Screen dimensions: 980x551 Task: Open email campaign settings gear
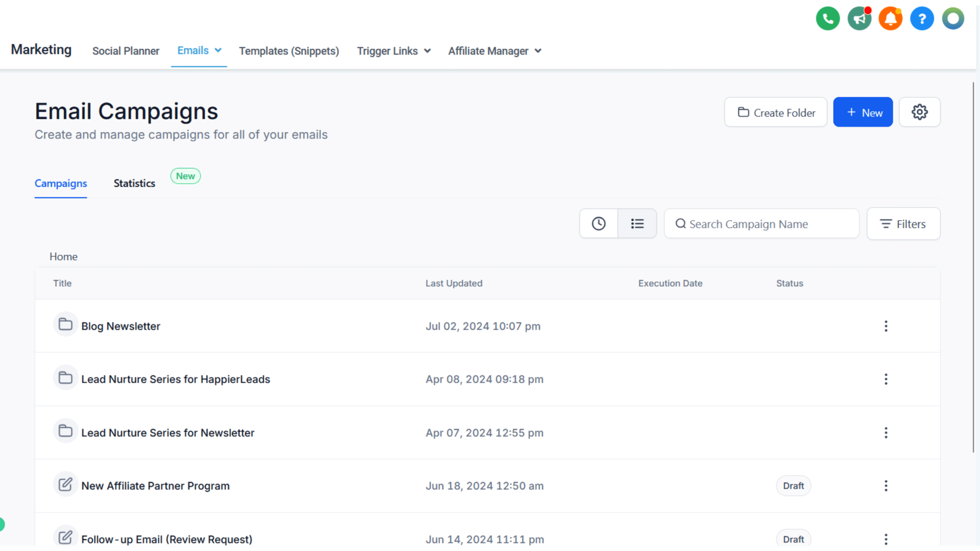click(919, 112)
